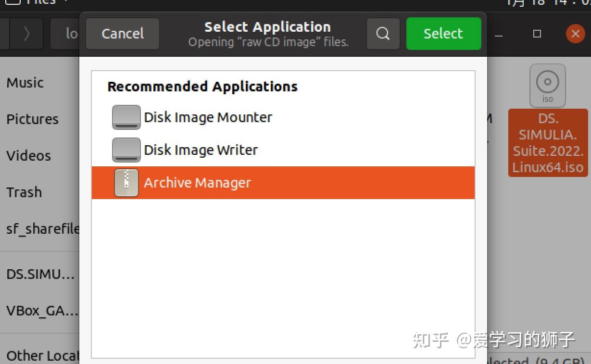Open the search magnifier in the dialog
The width and height of the screenshot is (591, 364).
(382, 34)
